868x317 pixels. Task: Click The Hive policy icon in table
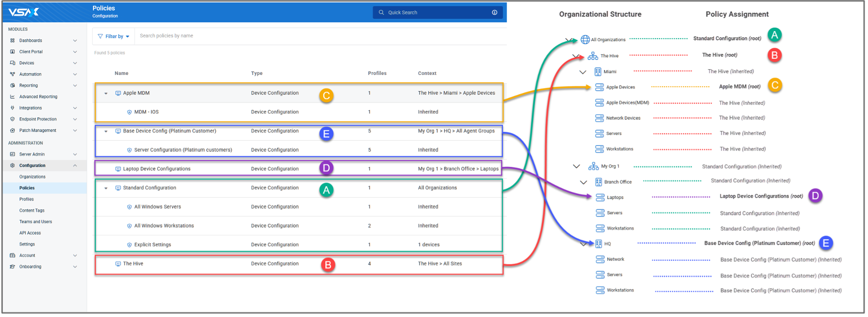point(118,264)
